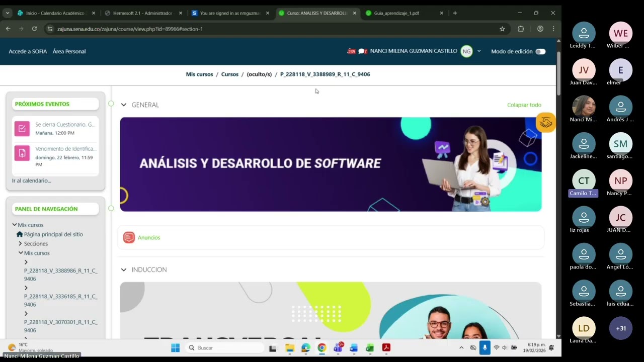
Task: Switch to Hermesoft 2.1 - Administrador tab
Action: (142, 13)
